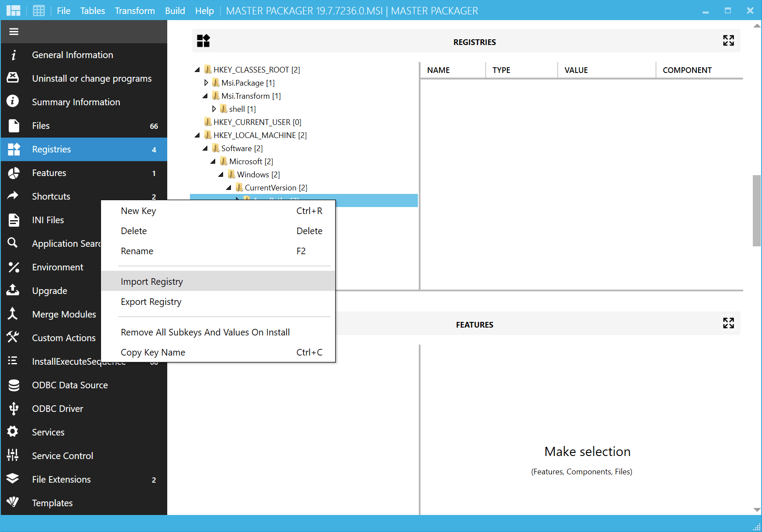Click the VALUE column header
762x532 pixels.
click(x=576, y=70)
